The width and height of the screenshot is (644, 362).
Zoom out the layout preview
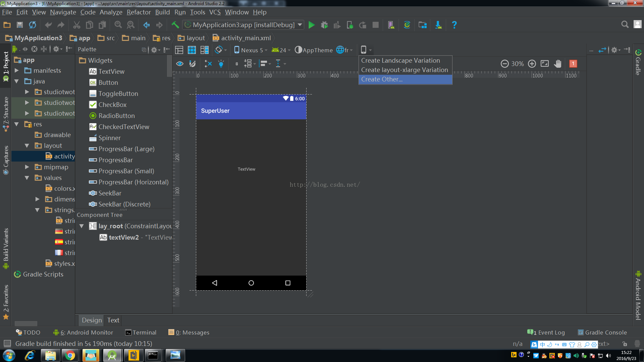[x=504, y=64]
